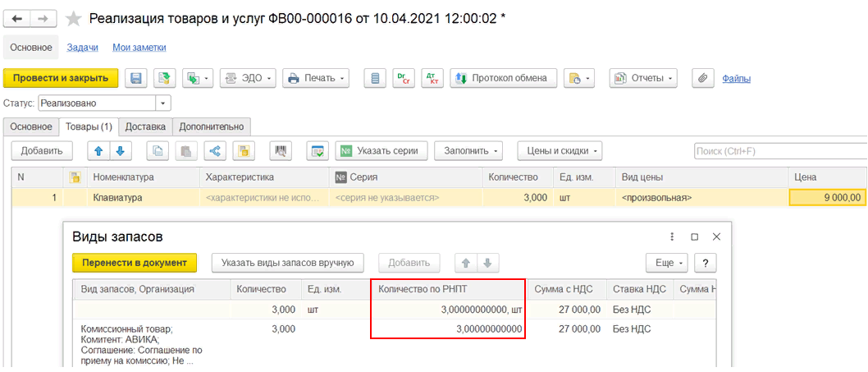
Task: Open the Мои заметки link
Action: [x=139, y=48]
